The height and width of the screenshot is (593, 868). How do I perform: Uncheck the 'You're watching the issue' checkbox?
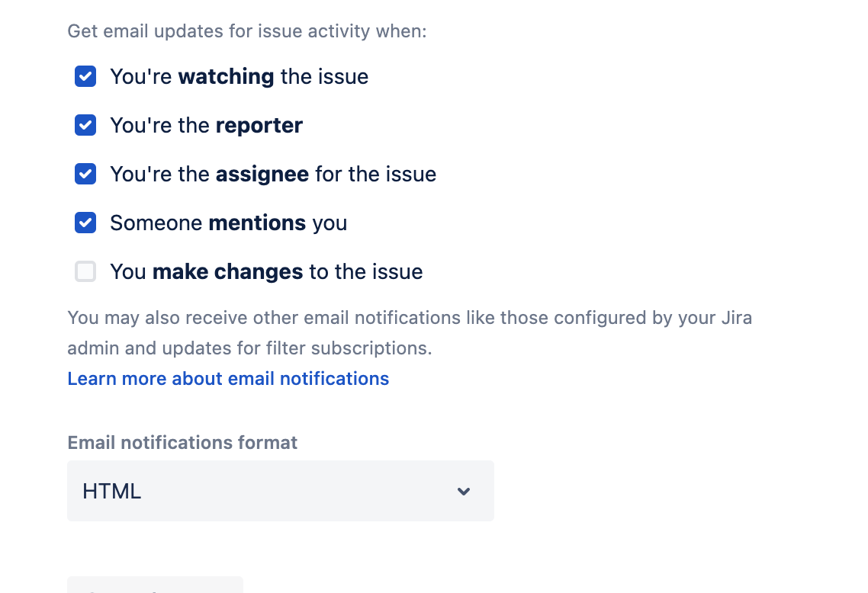[x=85, y=77]
